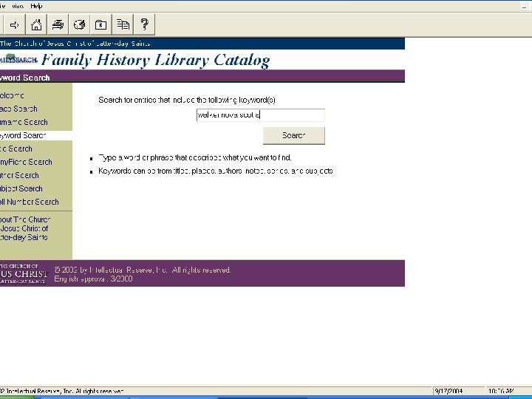Click the Intellectual Reserve status bar text
This screenshot has width=532, height=399.
click(62, 391)
